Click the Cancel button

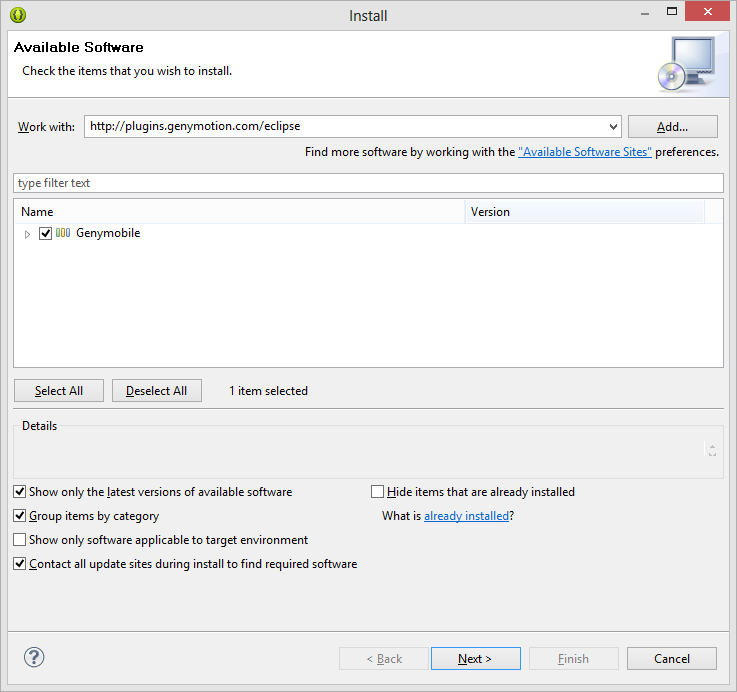672,659
